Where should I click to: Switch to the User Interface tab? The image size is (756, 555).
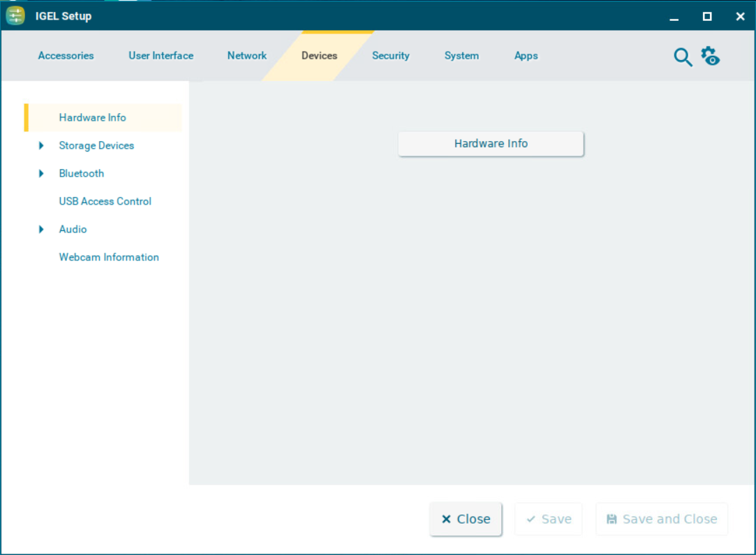(161, 56)
